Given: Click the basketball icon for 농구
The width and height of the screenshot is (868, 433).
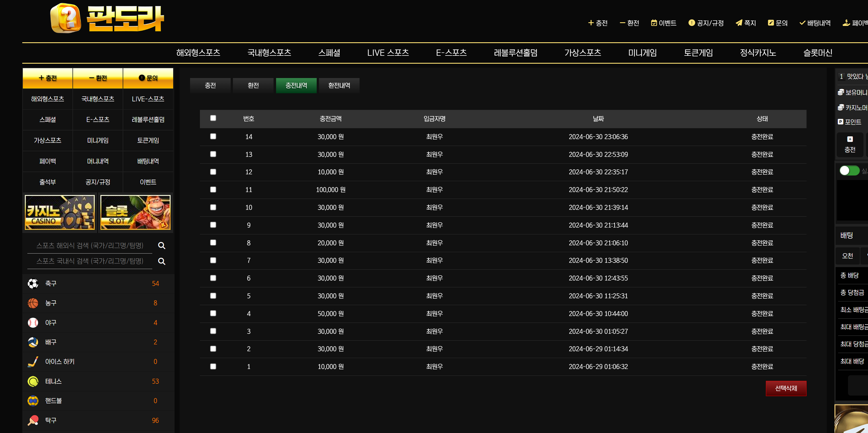Looking at the screenshot, I should [33, 303].
